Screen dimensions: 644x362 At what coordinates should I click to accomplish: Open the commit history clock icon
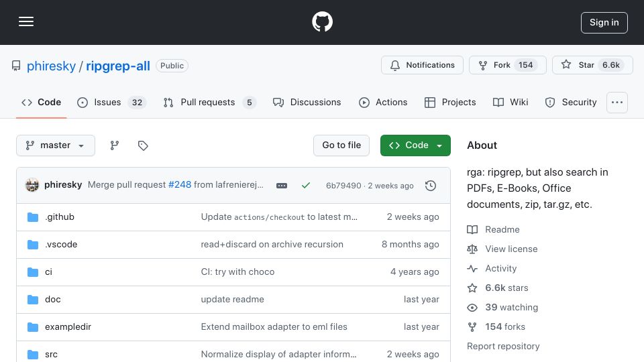(x=431, y=186)
